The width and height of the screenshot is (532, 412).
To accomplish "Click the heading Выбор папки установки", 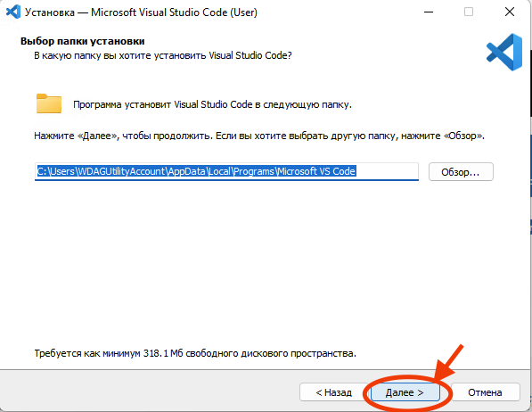I will [x=83, y=41].
